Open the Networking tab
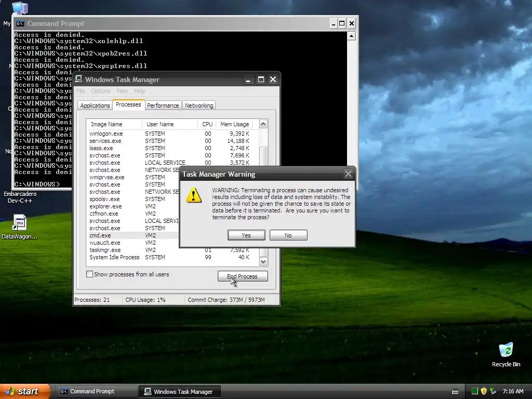The height and width of the screenshot is (399, 532). pos(199,105)
